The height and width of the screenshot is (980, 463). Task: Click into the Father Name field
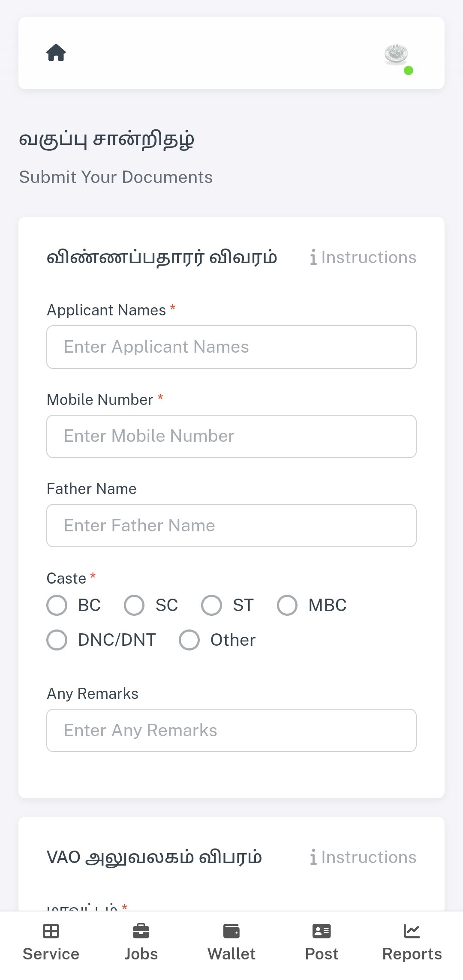231,526
